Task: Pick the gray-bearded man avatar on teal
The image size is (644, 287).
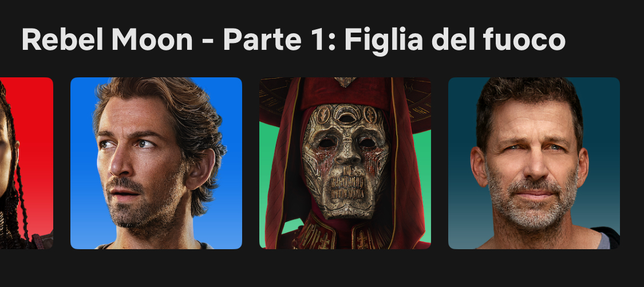Action: pos(534,163)
